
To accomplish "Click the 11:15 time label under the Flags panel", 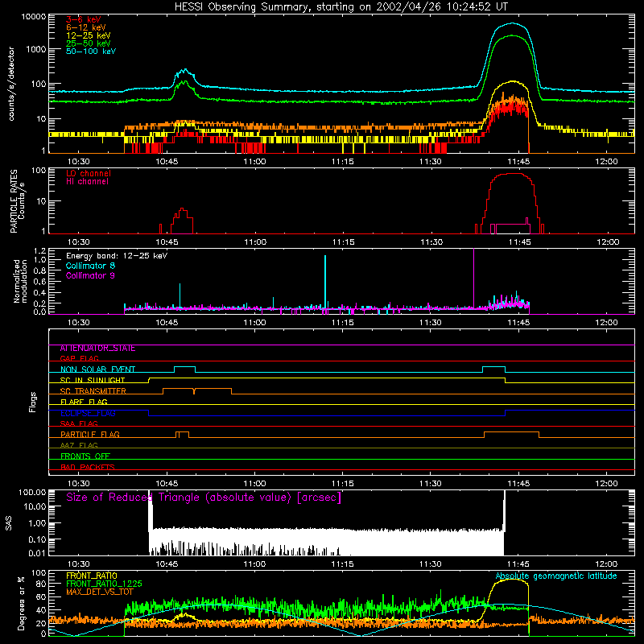I will point(343,484).
